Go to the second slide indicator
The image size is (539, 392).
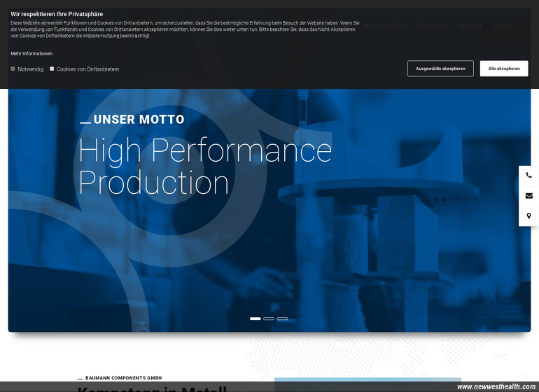click(269, 318)
